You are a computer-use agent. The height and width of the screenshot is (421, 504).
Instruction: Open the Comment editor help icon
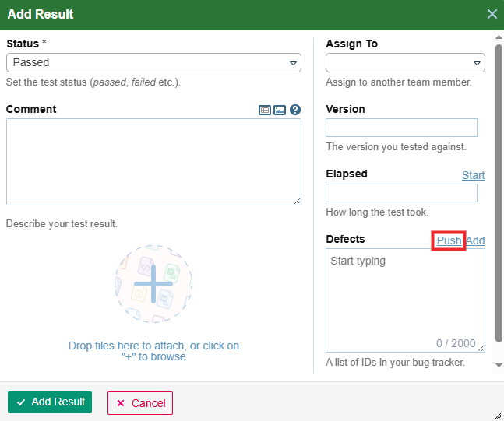coord(295,111)
